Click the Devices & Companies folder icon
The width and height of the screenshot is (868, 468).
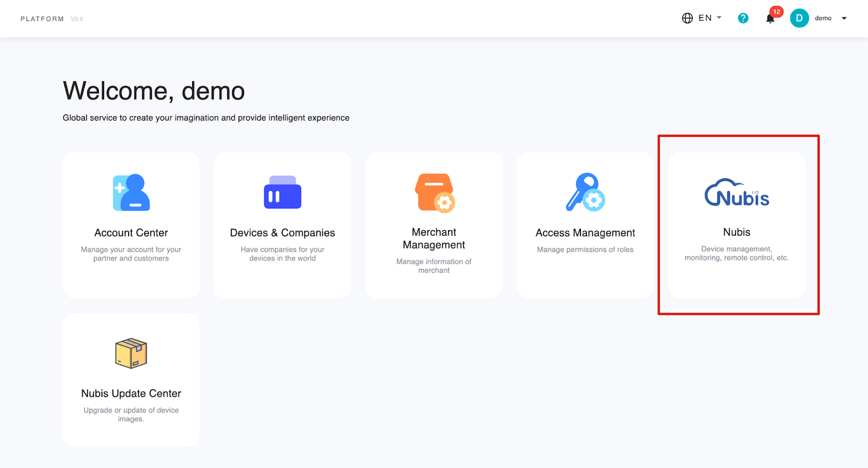pos(283,192)
